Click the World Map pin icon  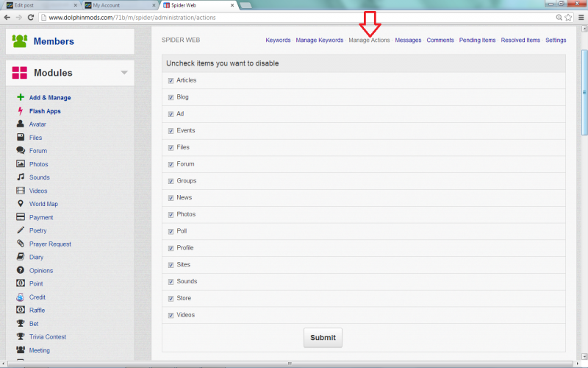(21, 204)
